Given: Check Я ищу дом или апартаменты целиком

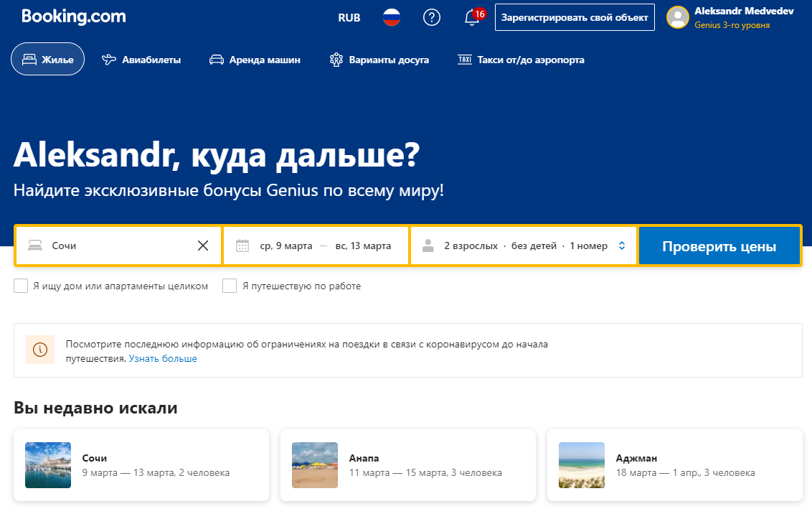Looking at the screenshot, I should coord(21,286).
